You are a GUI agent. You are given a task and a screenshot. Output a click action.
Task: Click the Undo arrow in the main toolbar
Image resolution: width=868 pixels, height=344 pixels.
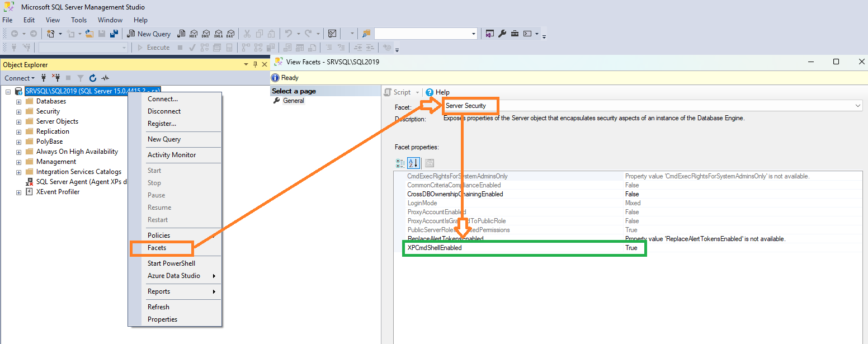[288, 34]
